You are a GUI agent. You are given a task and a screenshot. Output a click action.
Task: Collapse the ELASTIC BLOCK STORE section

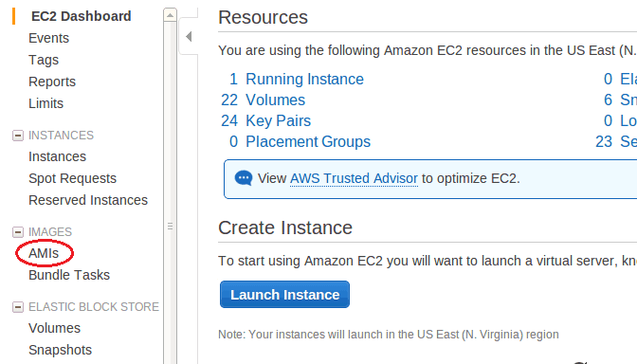click(18, 307)
